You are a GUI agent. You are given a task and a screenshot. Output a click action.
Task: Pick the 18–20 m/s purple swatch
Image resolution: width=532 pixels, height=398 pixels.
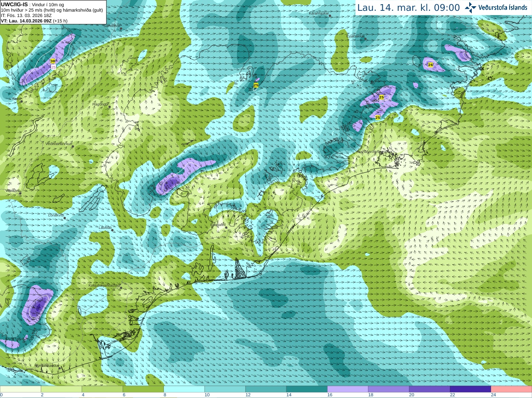point(389,389)
